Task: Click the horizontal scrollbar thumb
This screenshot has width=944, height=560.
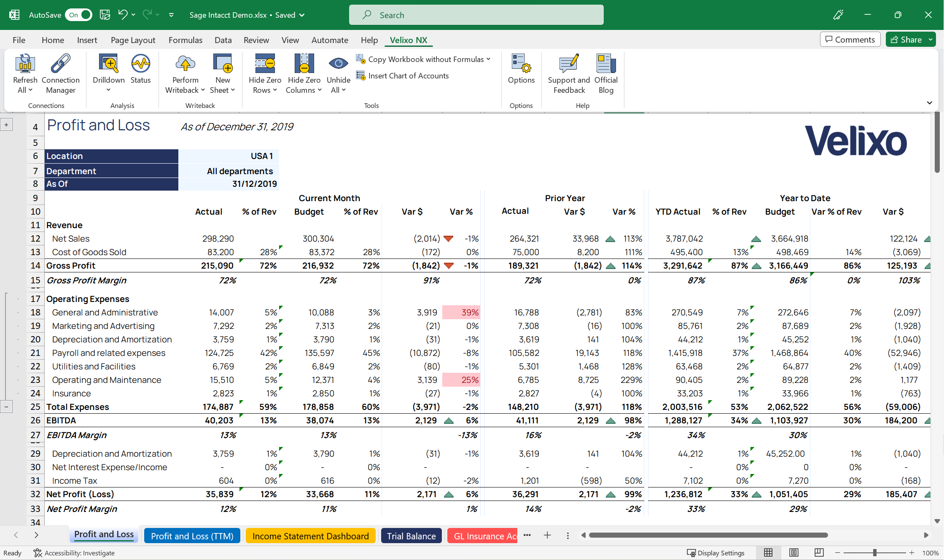Action: 708,535
